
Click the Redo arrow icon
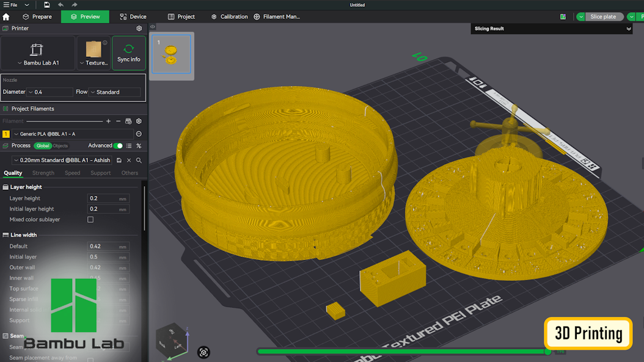(75, 5)
